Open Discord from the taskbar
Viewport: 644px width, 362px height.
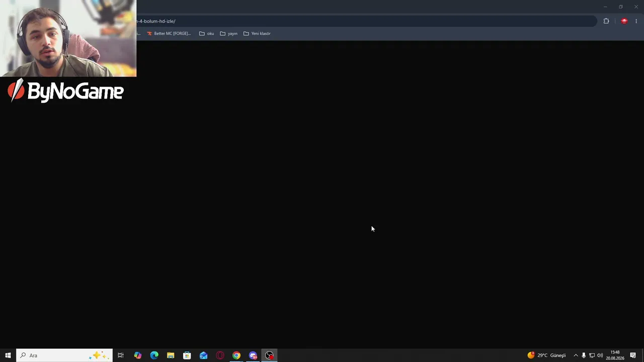tap(253, 355)
